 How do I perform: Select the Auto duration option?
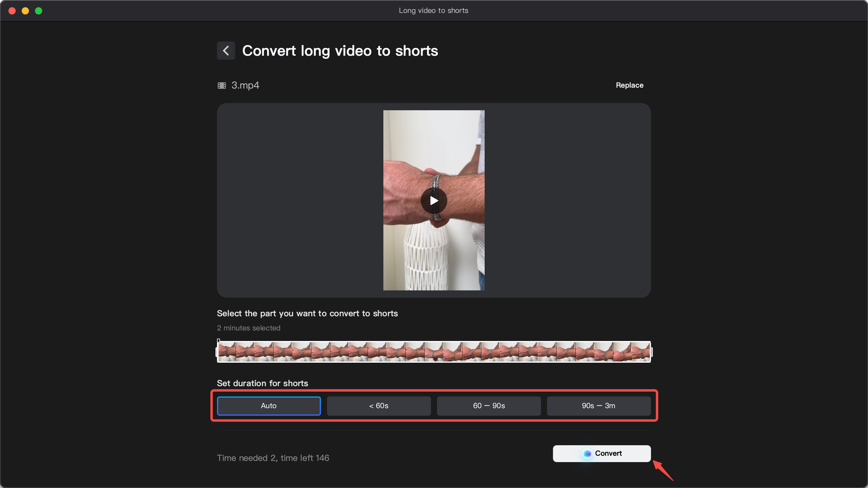pyautogui.click(x=269, y=406)
